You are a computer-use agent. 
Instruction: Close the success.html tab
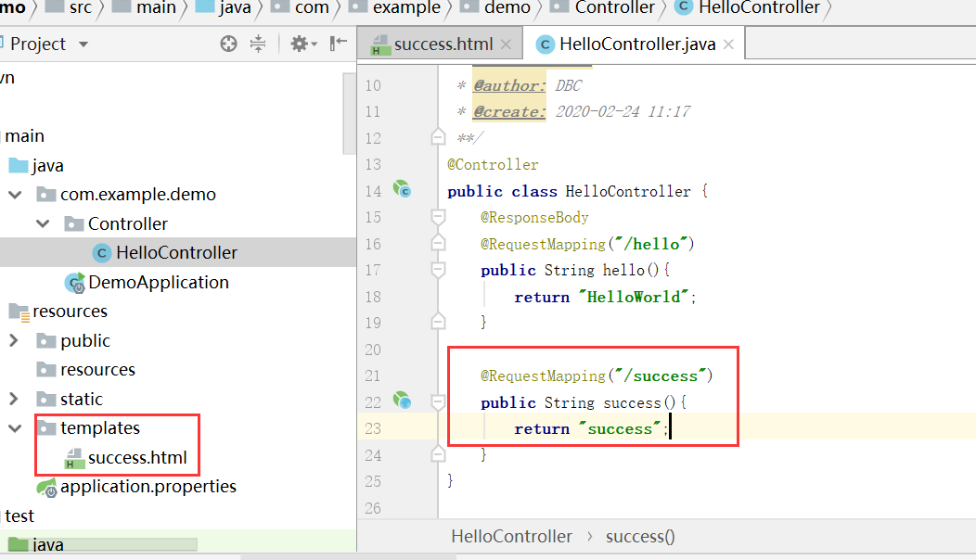(x=506, y=45)
